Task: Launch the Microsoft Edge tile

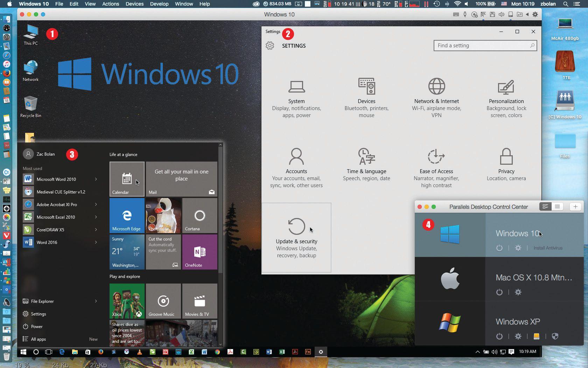Action: click(127, 216)
